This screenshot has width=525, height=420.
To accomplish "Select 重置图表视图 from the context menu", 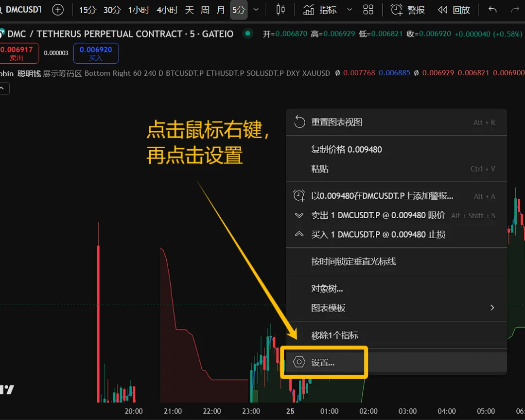I will [x=336, y=122].
